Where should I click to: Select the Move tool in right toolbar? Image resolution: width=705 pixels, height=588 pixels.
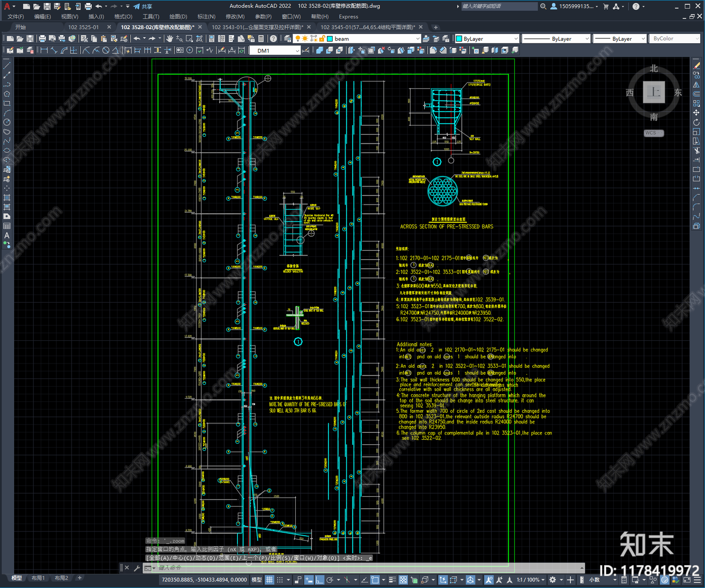point(696,113)
